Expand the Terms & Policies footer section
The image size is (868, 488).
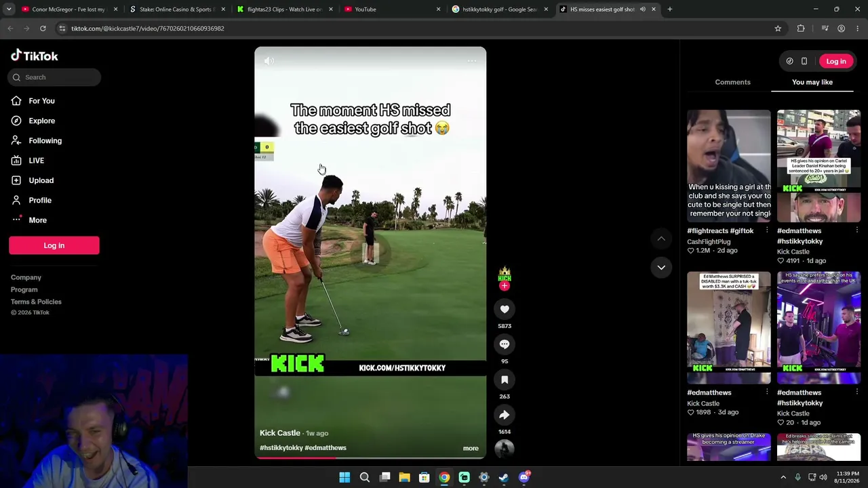36,302
